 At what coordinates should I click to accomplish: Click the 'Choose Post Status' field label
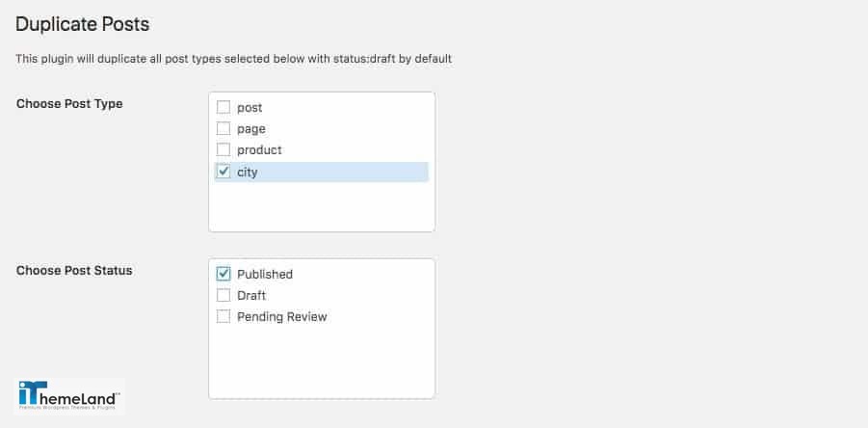coord(74,270)
